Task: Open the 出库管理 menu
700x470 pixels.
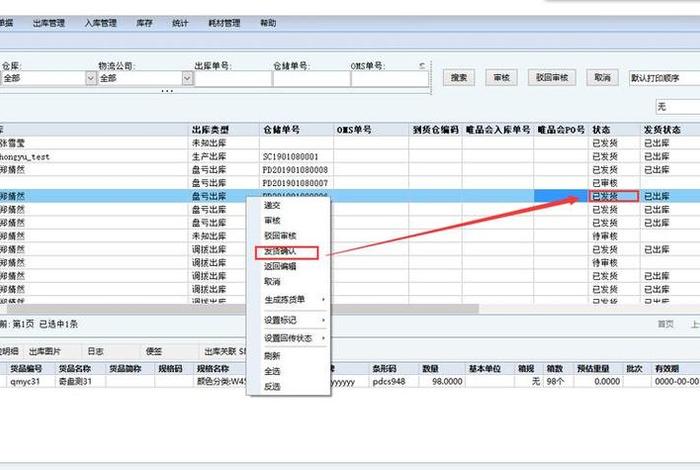Action: [48, 22]
